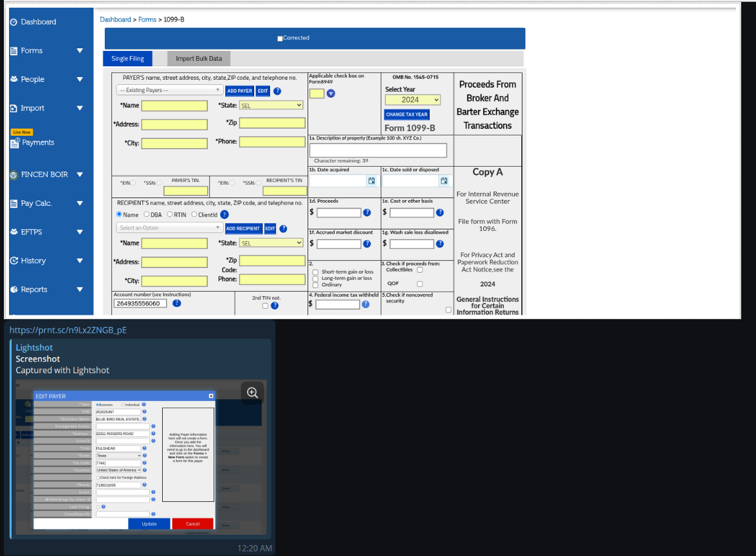Tick the Corrected checkbox
Viewport: 756px width, 556px height.
(x=280, y=39)
